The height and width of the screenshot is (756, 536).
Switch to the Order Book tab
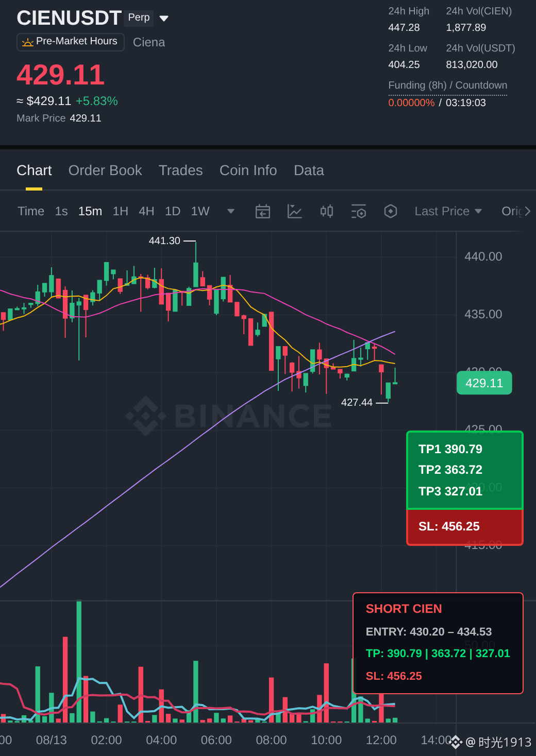pos(105,170)
